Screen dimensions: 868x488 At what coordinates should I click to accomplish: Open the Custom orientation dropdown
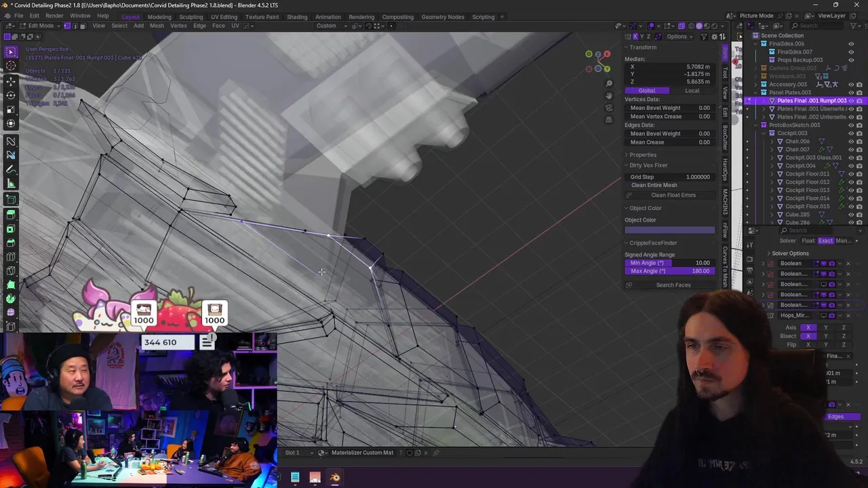[332, 26]
